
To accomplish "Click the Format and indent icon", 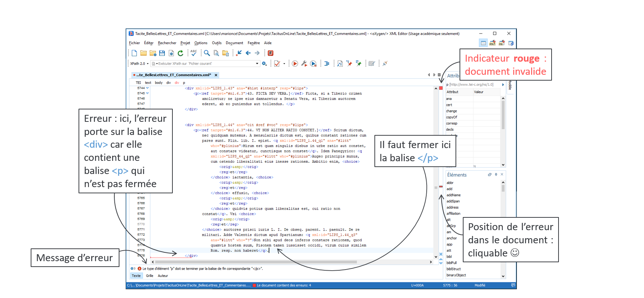I will 327,64.
